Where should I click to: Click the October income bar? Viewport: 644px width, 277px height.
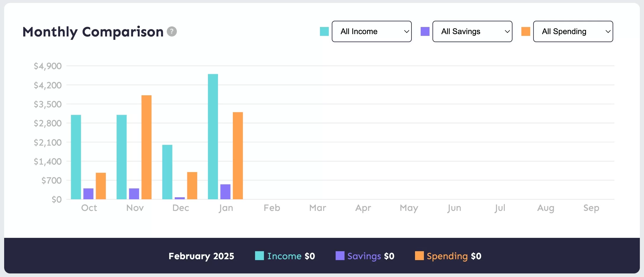[76, 157]
